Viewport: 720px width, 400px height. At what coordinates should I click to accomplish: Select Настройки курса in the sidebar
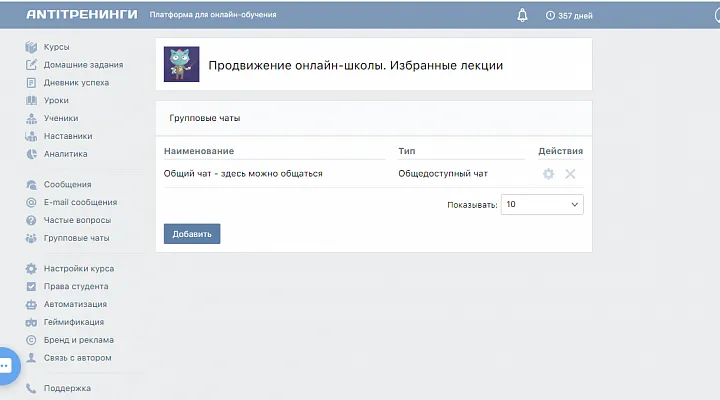click(78, 268)
